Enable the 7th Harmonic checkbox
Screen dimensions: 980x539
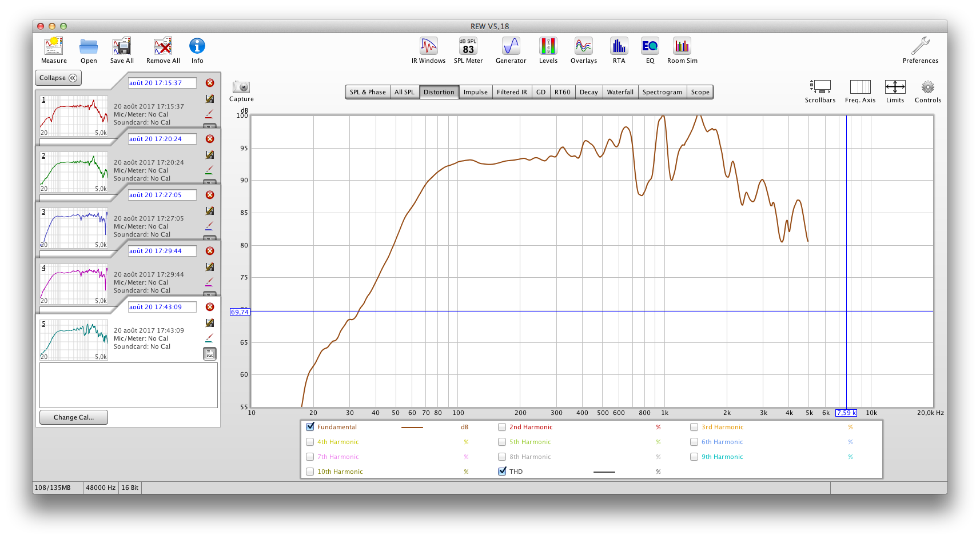310,457
